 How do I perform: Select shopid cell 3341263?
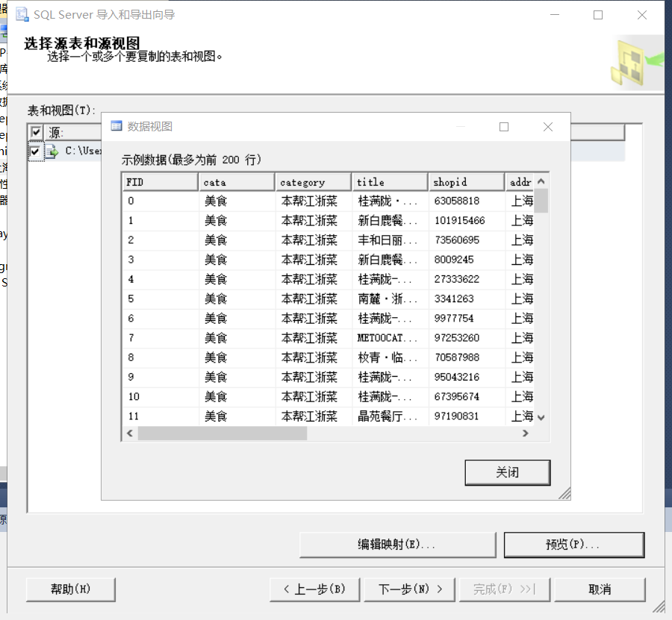(467, 299)
